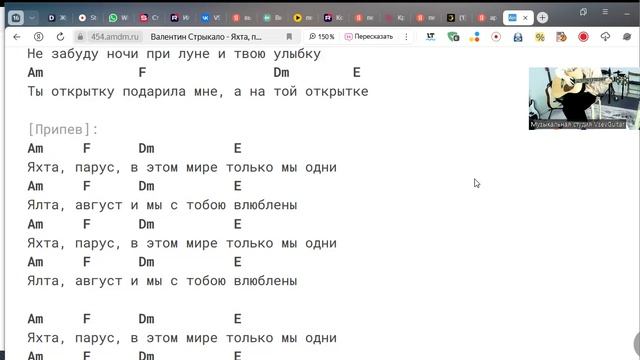Open the cookie-style extension icon
This screenshot has width=640, height=360.
click(x=561, y=37)
